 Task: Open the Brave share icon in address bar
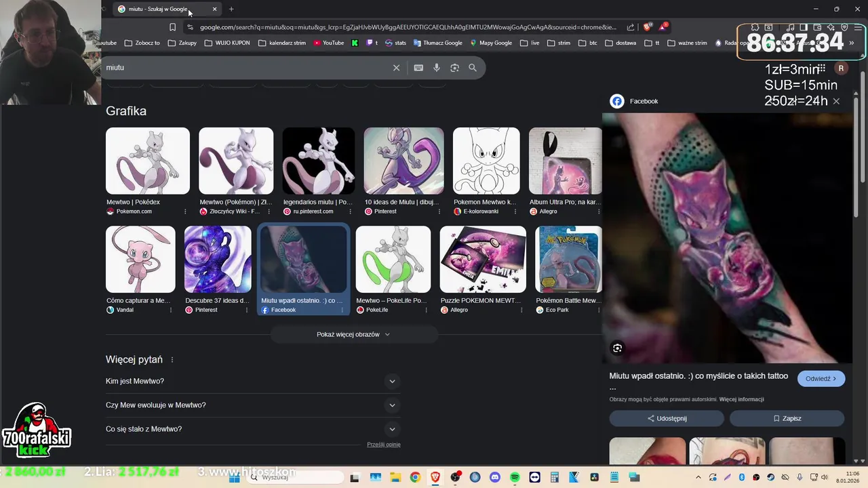pyautogui.click(x=631, y=27)
